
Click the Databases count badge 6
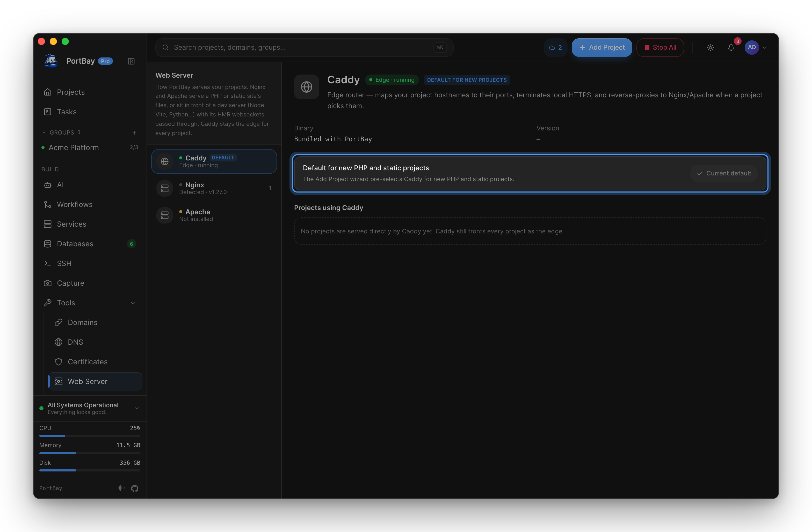click(x=131, y=244)
